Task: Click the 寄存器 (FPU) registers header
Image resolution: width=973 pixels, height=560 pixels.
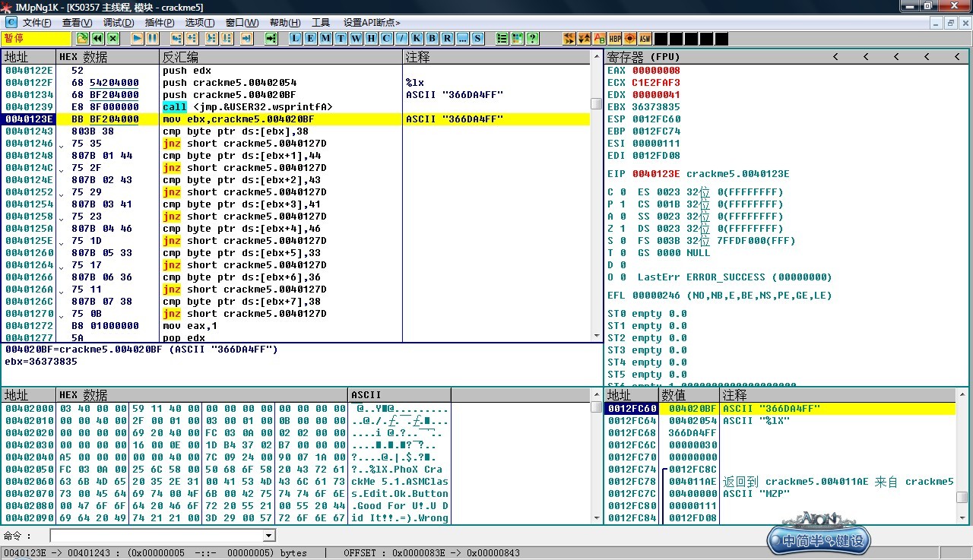Action: 644,57
